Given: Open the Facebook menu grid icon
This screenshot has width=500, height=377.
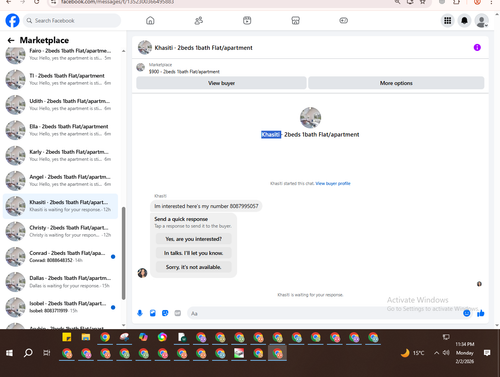Looking at the screenshot, I should (448, 21).
